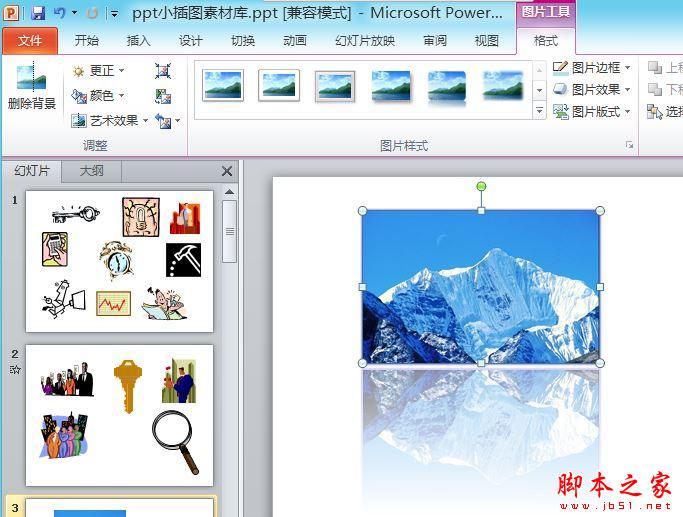Click the Send Backward icon
This screenshot has height=517, width=683.
click(x=655, y=89)
